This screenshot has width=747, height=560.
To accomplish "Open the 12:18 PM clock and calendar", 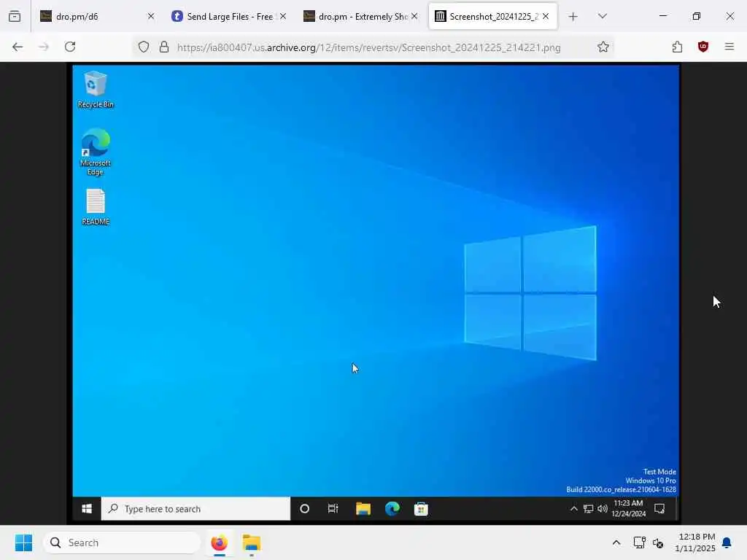I will coord(695,542).
